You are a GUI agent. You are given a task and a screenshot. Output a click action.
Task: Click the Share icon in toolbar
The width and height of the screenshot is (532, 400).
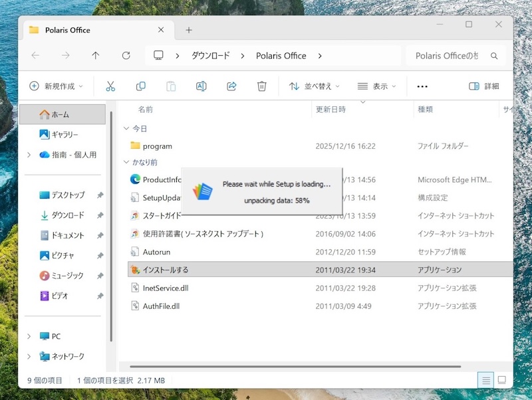(231, 86)
